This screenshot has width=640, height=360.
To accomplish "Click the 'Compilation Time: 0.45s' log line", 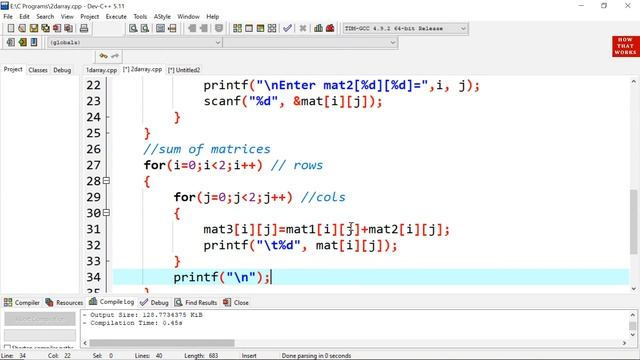I will pos(133,323).
